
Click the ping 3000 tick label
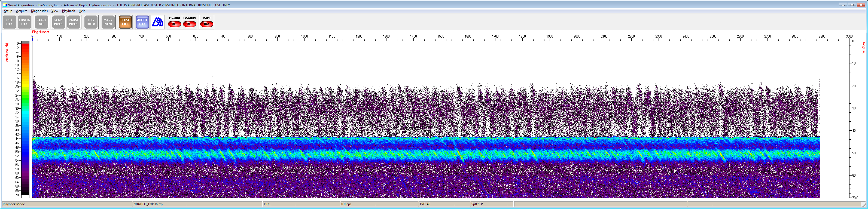tap(849, 36)
